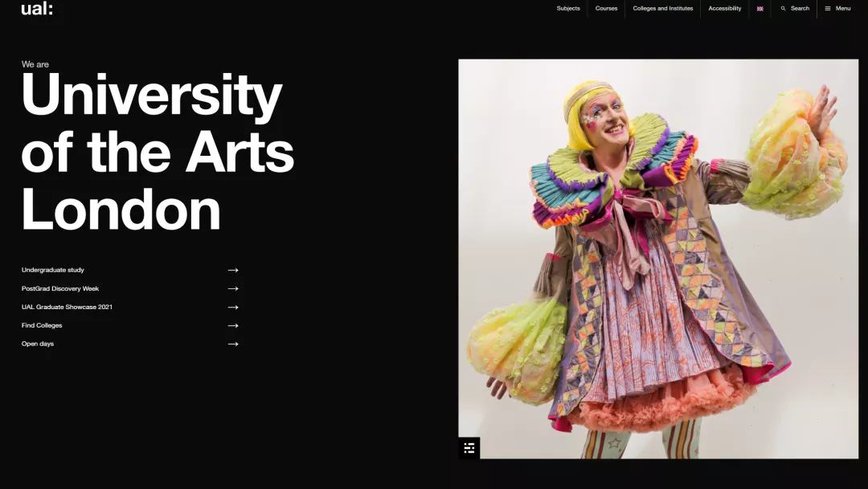Screen dimensions: 868x489
Task: Open the PostGrad Discovery Week link
Action: [60, 289]
